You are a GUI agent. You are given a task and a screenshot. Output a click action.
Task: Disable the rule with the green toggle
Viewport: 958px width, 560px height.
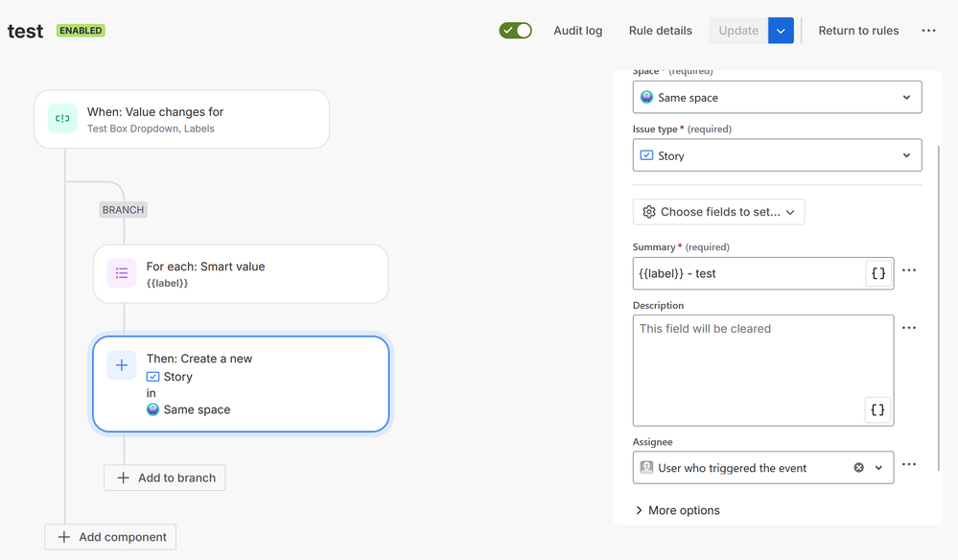click(x=515, y=30)
